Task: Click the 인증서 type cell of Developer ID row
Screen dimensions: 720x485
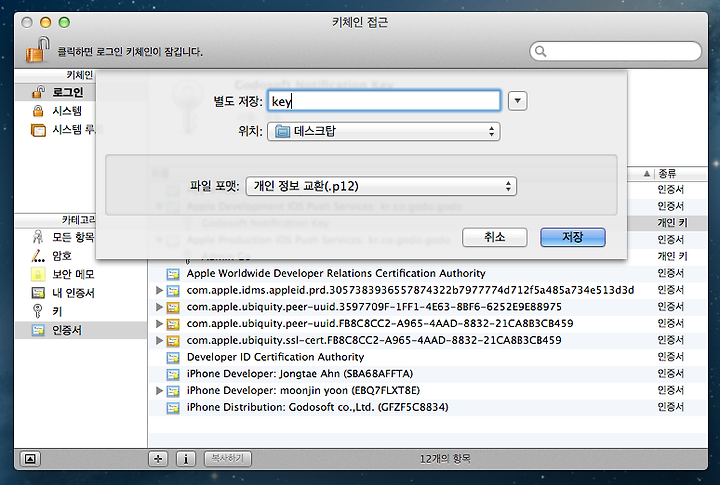Action: [x=670, y=357]
